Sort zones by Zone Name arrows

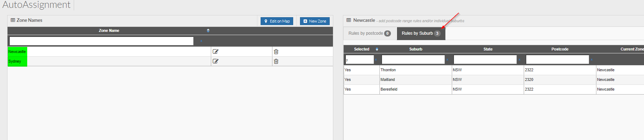click(x=208, y=30)
